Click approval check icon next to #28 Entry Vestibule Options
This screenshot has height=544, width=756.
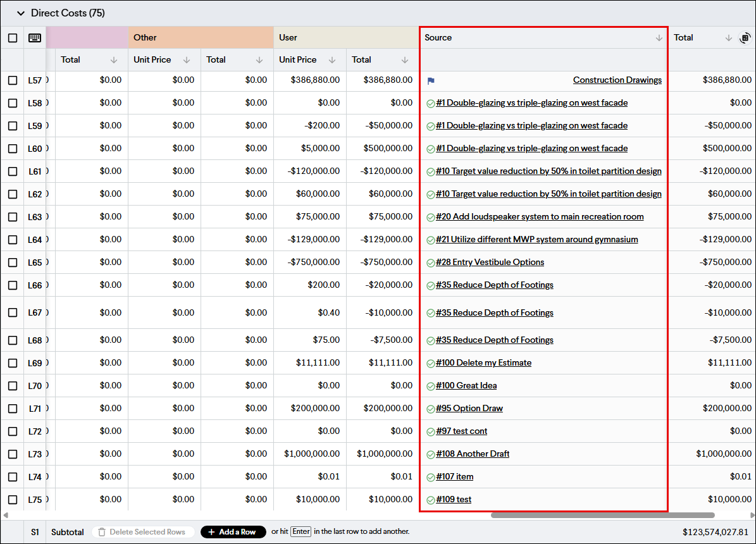point(431,262)
